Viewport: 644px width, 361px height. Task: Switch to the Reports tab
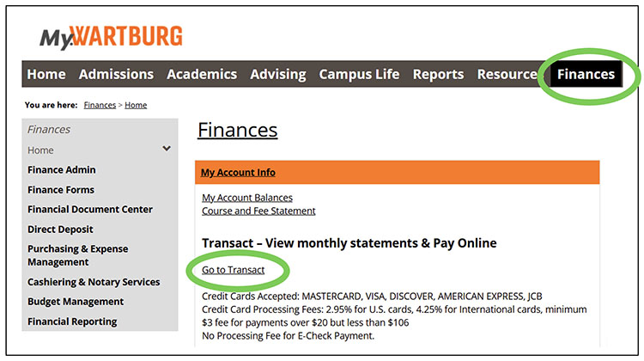tap(438, 74)
